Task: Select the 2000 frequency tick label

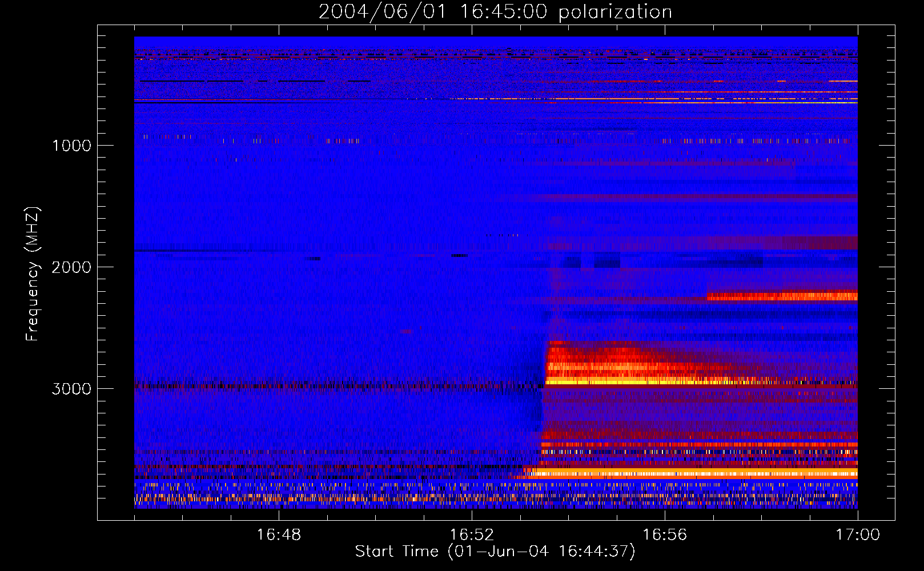Action: point(71,267)
